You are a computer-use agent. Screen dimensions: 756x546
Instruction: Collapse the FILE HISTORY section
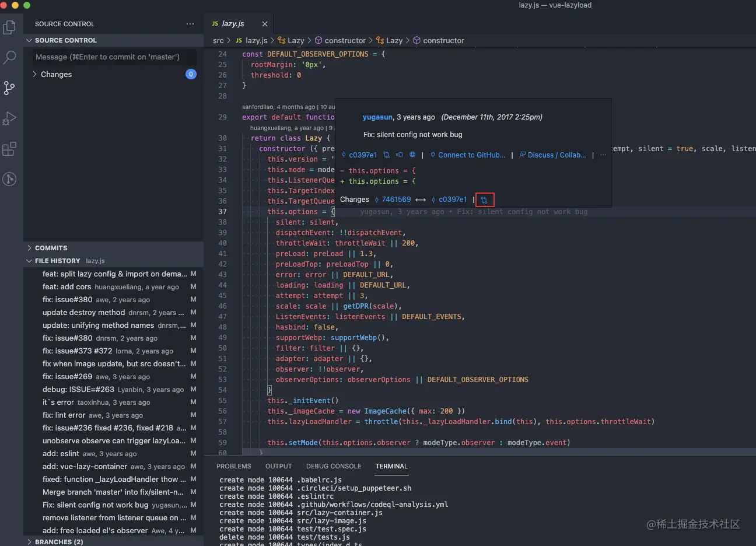click(113, 261)
